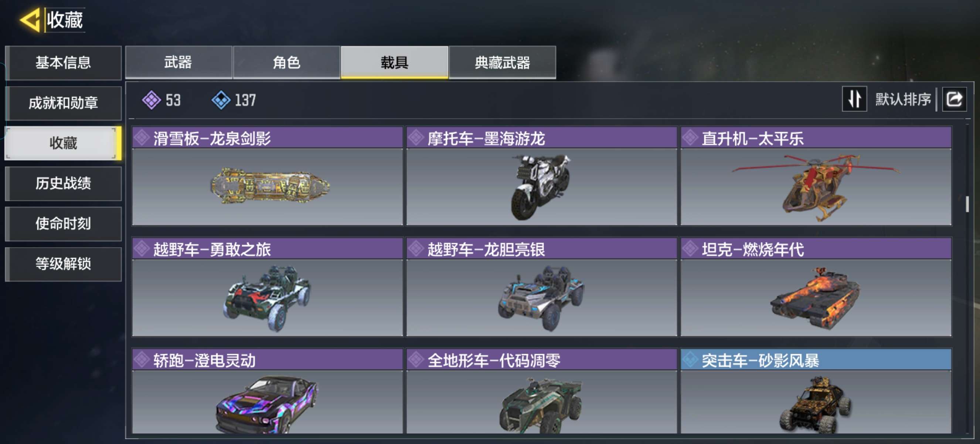Click the vertical scrollbar handle
Screen dimensions: 980x444
(x=967, y=204)
